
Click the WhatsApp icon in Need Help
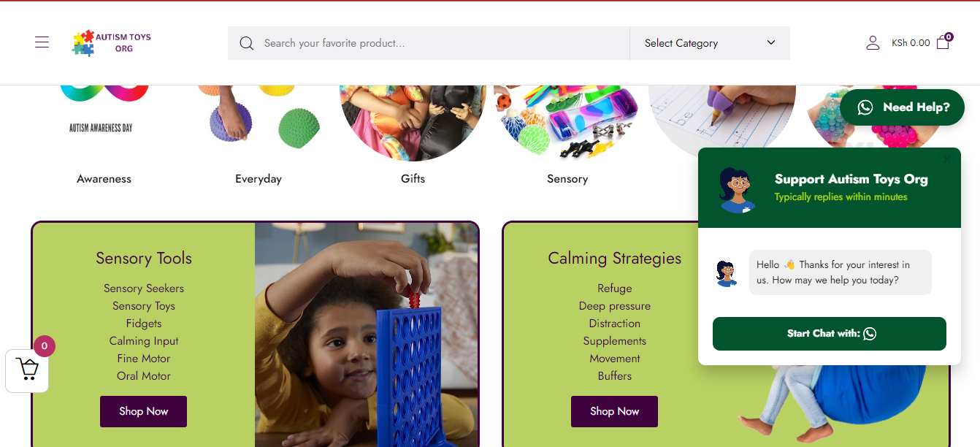(x=865, y=107)
